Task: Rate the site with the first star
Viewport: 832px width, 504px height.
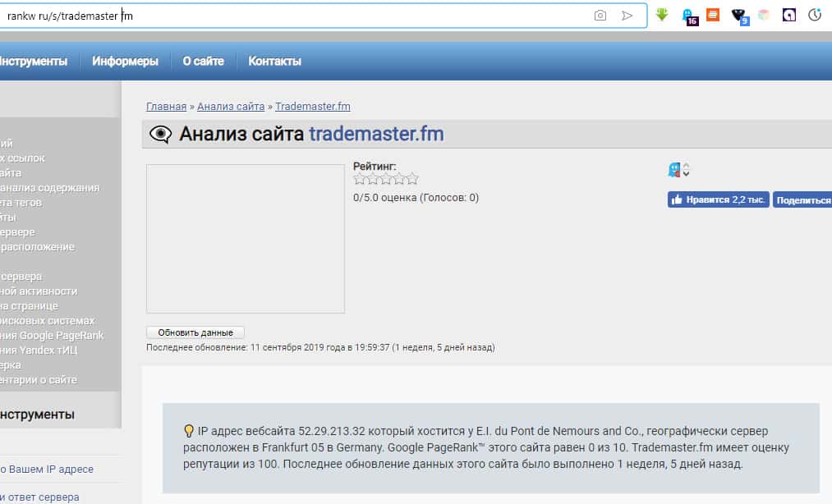Action: [x=360, y=179]
